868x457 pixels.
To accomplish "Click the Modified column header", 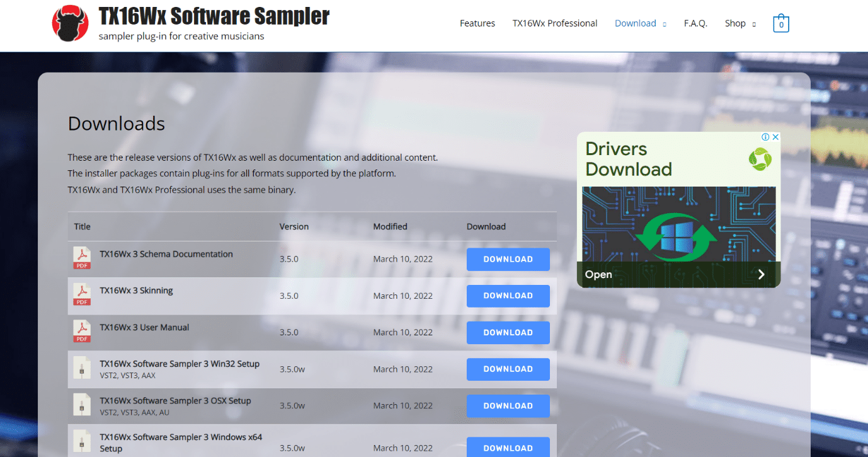I will [390, 226].
